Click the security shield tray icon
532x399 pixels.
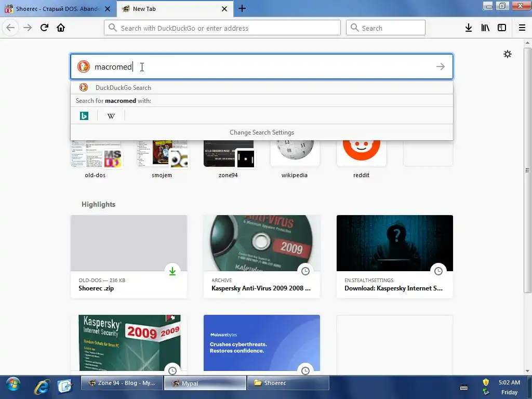[x=486, y=382]
